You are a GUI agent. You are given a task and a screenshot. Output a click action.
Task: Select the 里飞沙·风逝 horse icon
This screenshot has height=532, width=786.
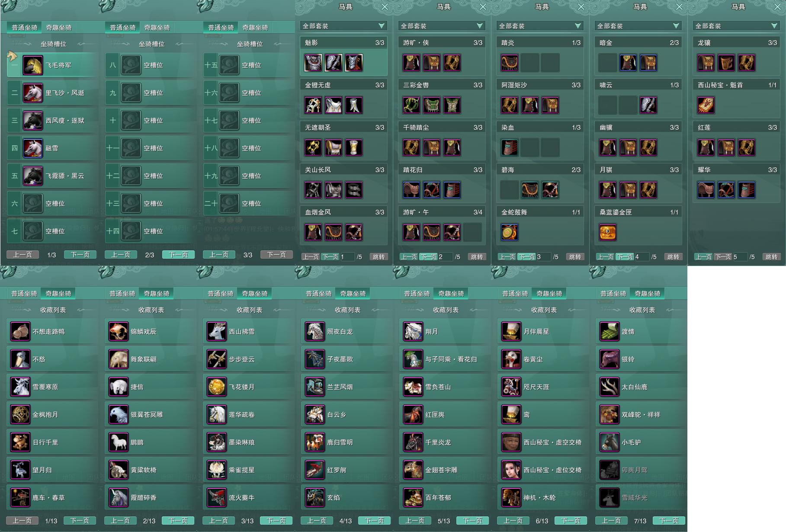[x=32, y=93]
